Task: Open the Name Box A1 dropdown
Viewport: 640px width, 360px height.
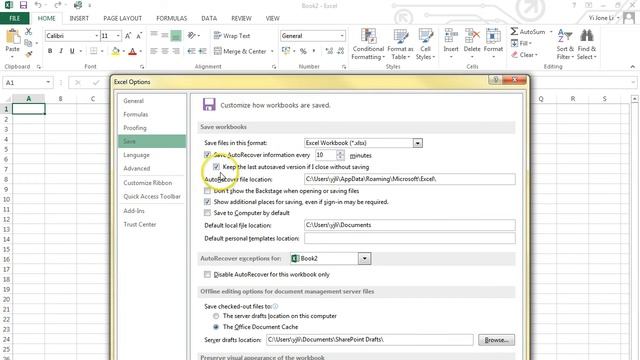Action: [x=48, y=82]
